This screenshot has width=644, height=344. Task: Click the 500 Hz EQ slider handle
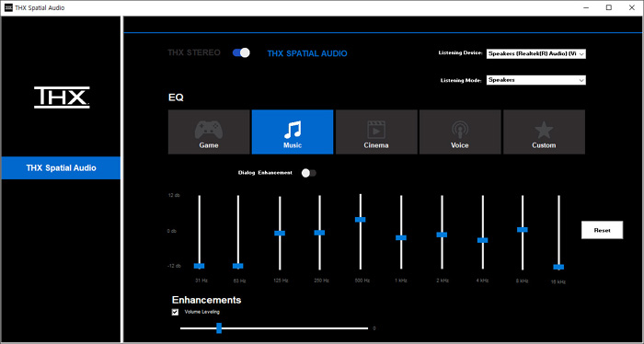click(x=361, y=220)
